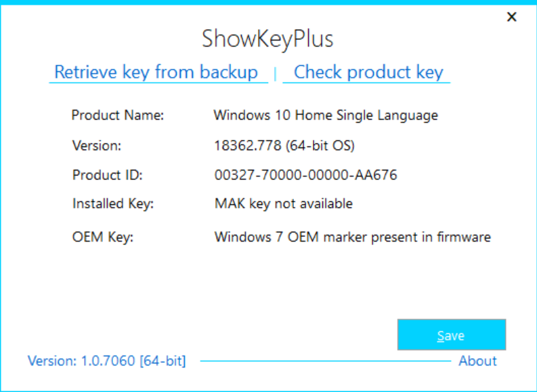Screen dimensions: 537x392
Task: Click the ShowKeyPlus title heading
Action: pos(267,39)
